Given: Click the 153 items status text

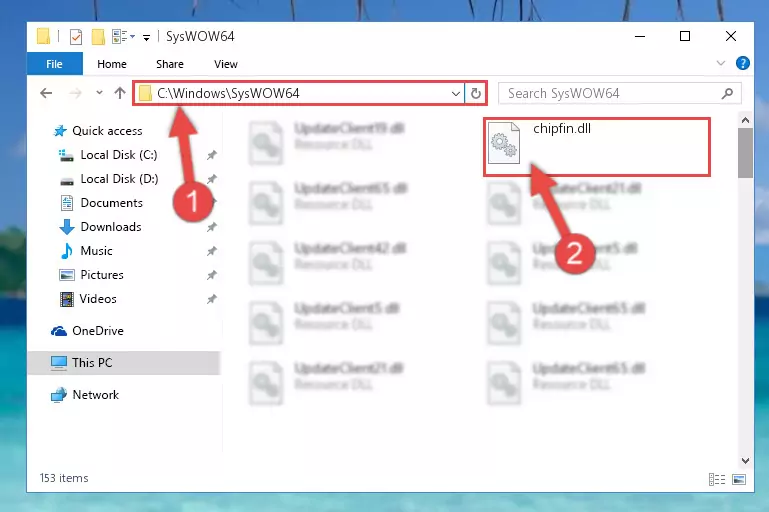Looking at the screenshot, I should (64, 478).
